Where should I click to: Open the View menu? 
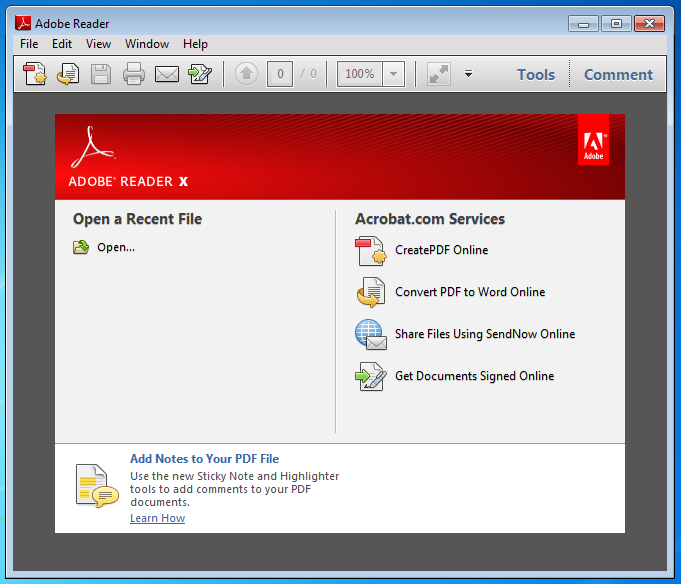pyautogui.click(x=98, y=44)
